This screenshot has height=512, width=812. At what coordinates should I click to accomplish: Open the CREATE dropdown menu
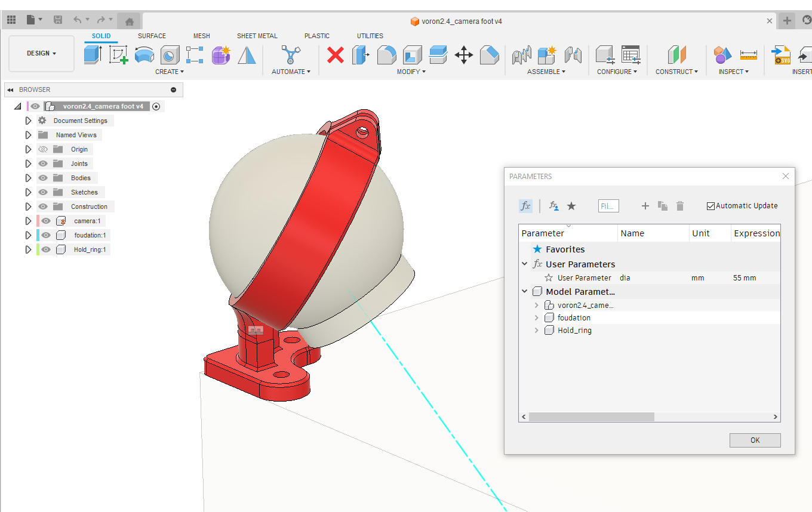(x=170, y=72)
